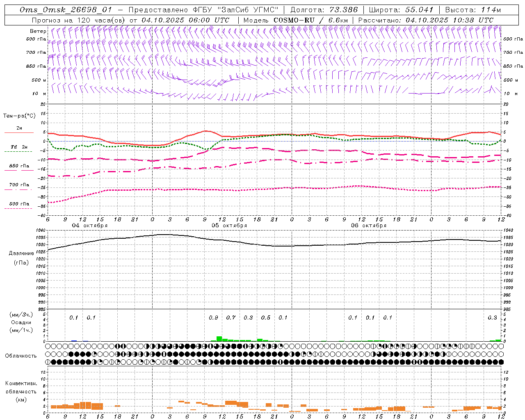
Task: Click the station title Oms_Omsk_26698_01
Action: click(66, 10)
